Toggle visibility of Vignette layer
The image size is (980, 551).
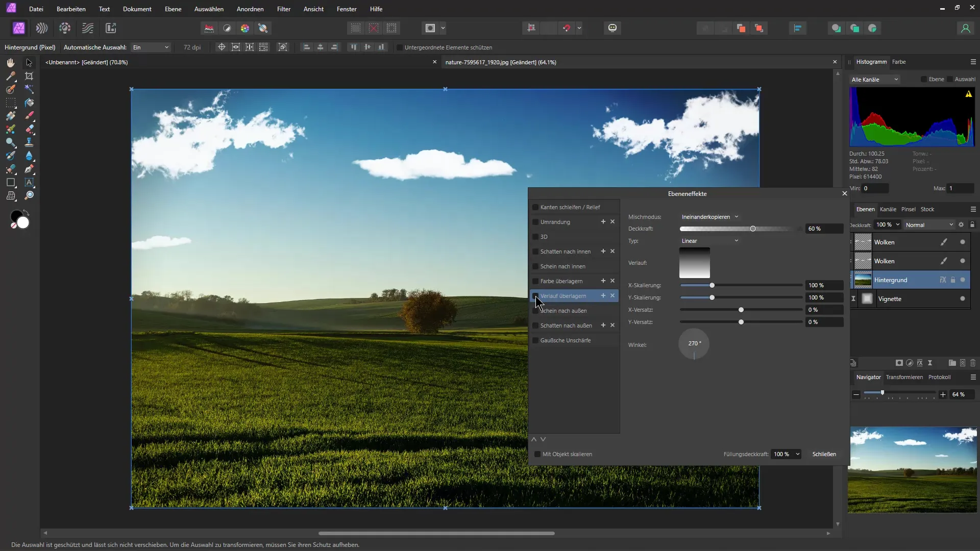tap(965, 298)
